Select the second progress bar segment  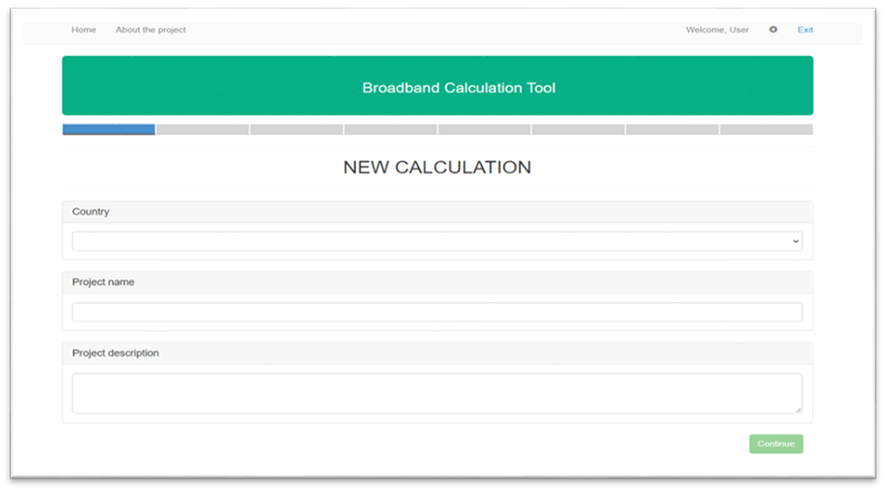point(202,129)
